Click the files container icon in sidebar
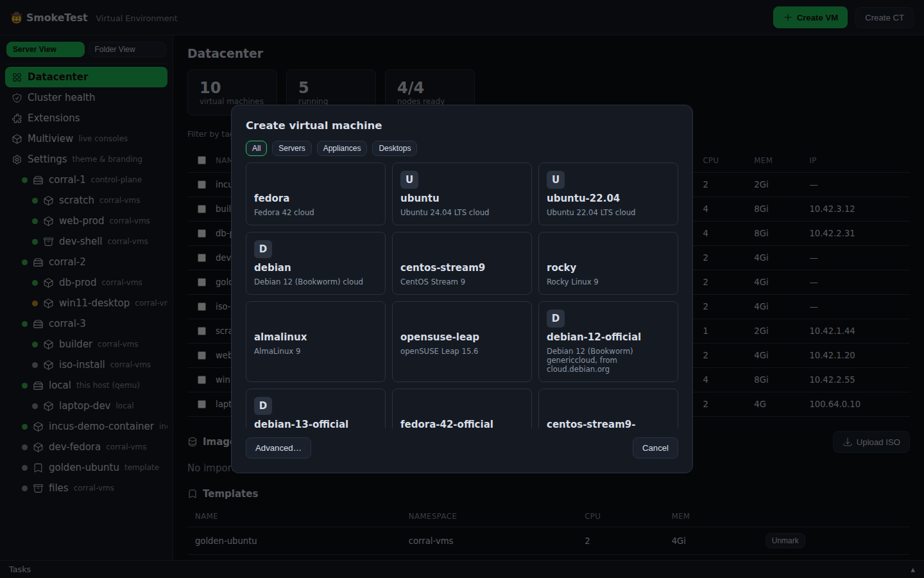Screen dimensions: 924x578 tap(38, 488)
